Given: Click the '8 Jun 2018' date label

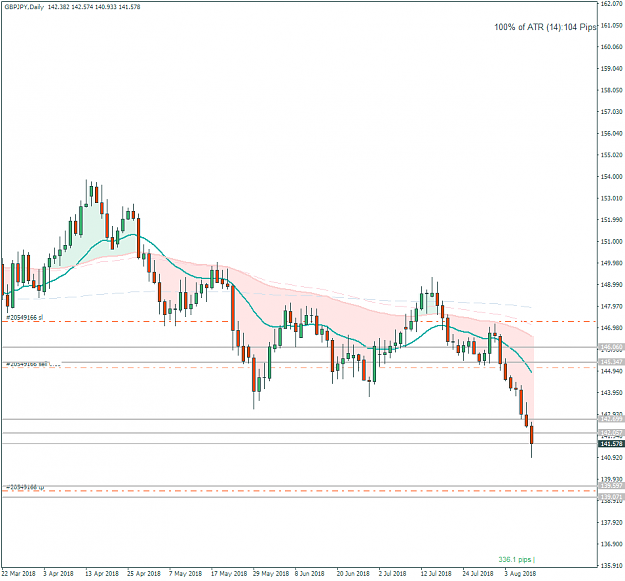Looking at the screenshot, I should [x=310, y=573].
